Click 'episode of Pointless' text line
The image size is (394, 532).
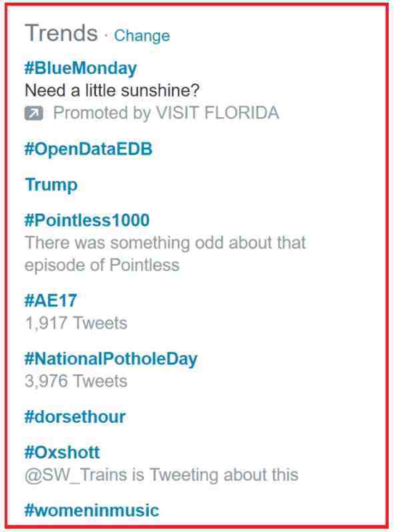(x=102, y=265)
